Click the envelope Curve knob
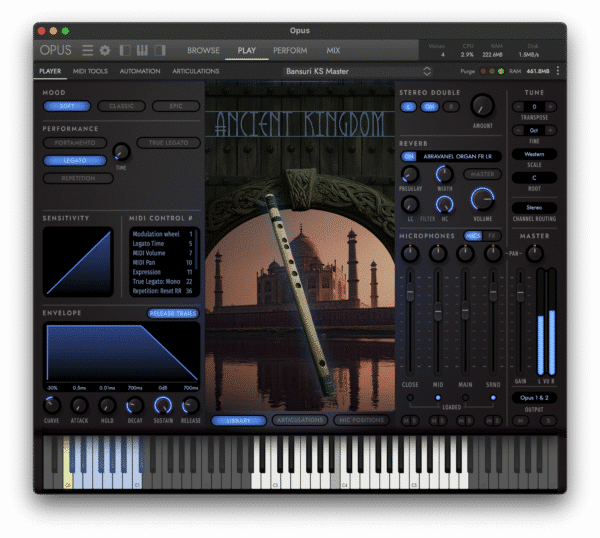Viewport: 600px width, 538px height. click(x=51, y=406)
